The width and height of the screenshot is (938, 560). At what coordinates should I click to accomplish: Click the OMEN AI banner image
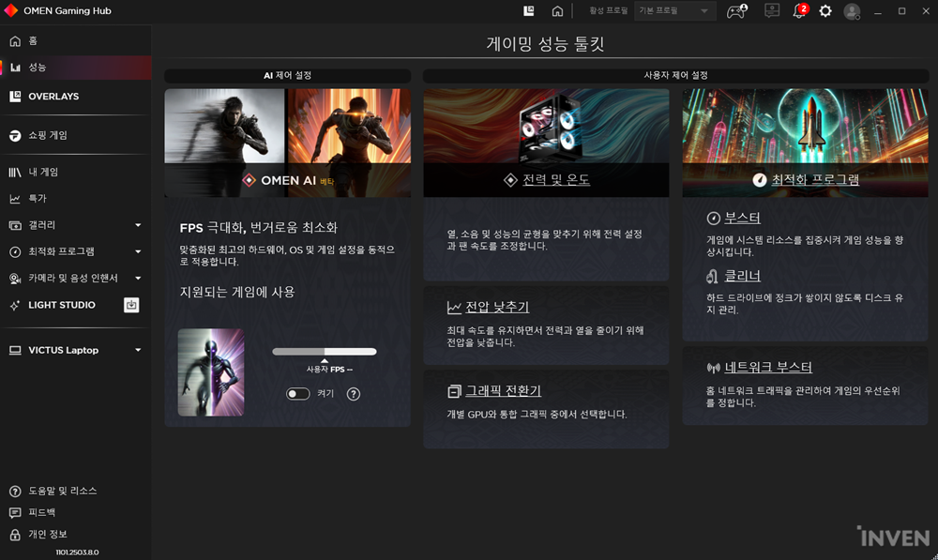click(288, 143)
